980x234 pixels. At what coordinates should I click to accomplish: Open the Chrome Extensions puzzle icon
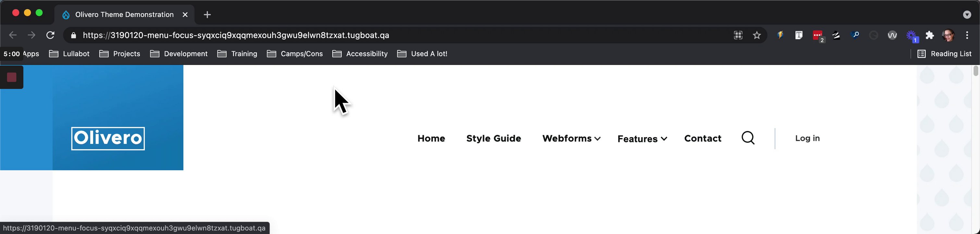(930, 35)
